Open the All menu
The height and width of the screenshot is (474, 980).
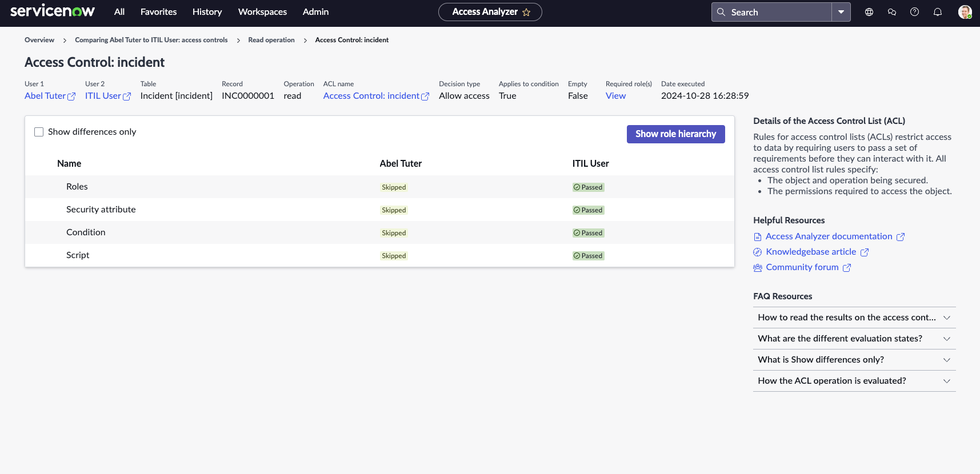119,12
